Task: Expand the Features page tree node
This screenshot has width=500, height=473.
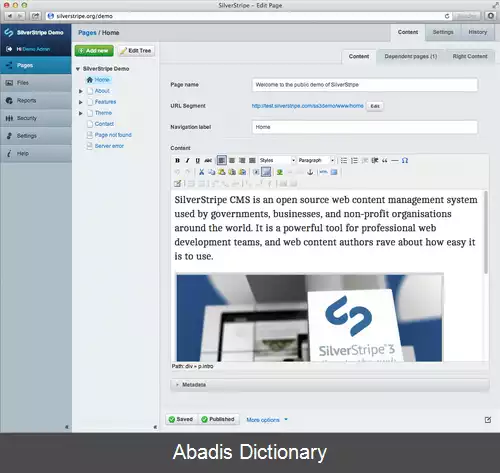Action: [81, 102]
